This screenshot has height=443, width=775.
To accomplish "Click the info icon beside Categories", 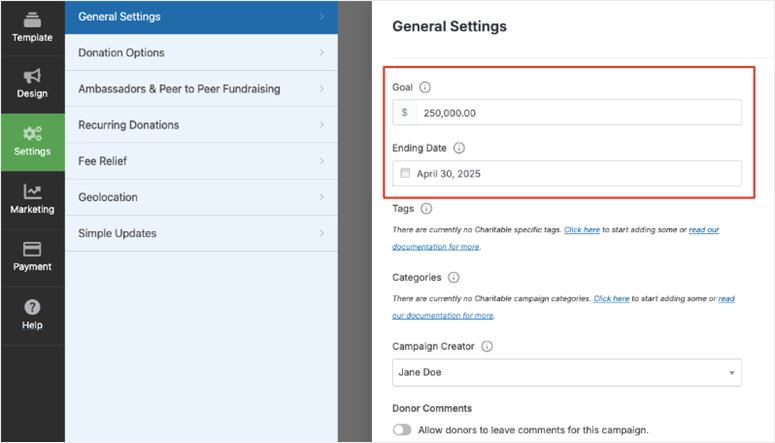I will click(x=453, y=277).
